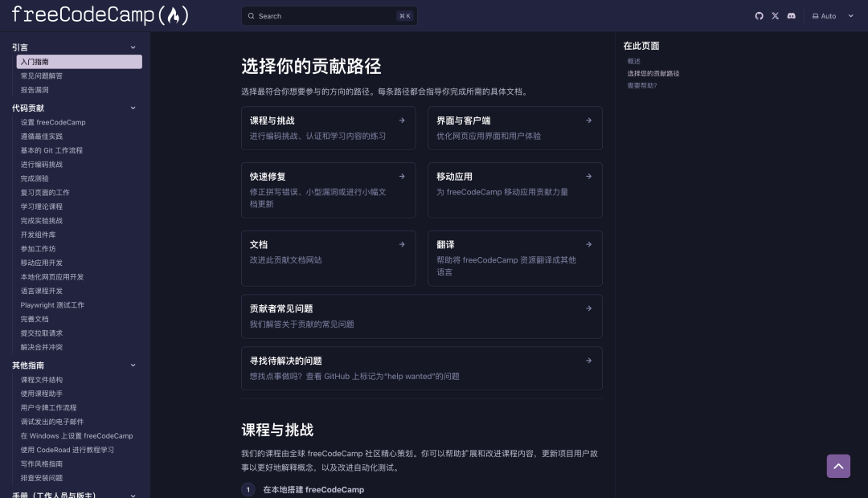
Task: Open 完善文档 in the sidebar
Action: [x=35, y=319]
